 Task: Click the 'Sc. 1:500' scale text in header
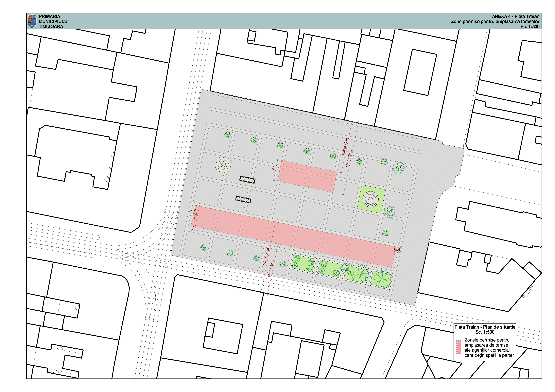click(x=530, y=27)
